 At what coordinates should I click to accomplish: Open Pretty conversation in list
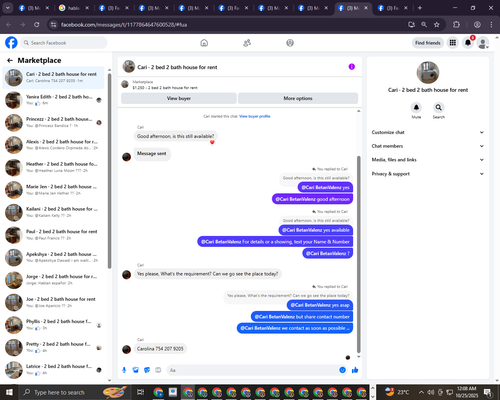[54, 347]
